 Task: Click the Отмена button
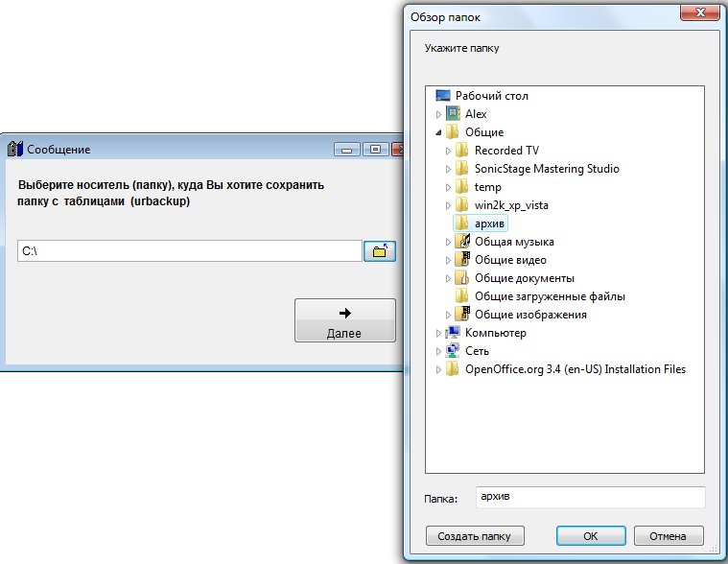click(x=669, y=536)
